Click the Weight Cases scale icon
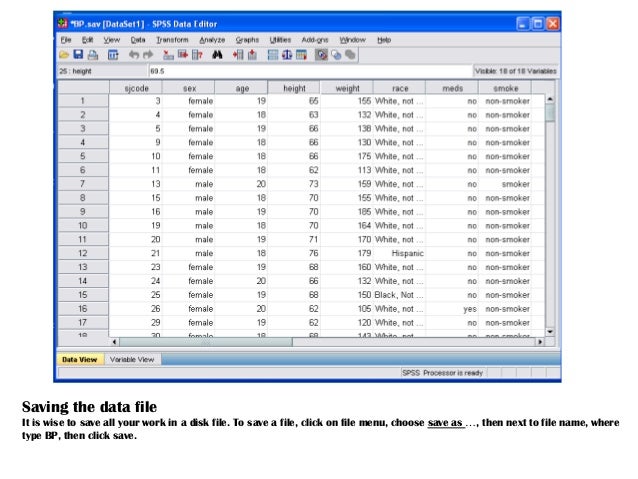Viewport: 638px width, 479px height. [x=288, y=55]
